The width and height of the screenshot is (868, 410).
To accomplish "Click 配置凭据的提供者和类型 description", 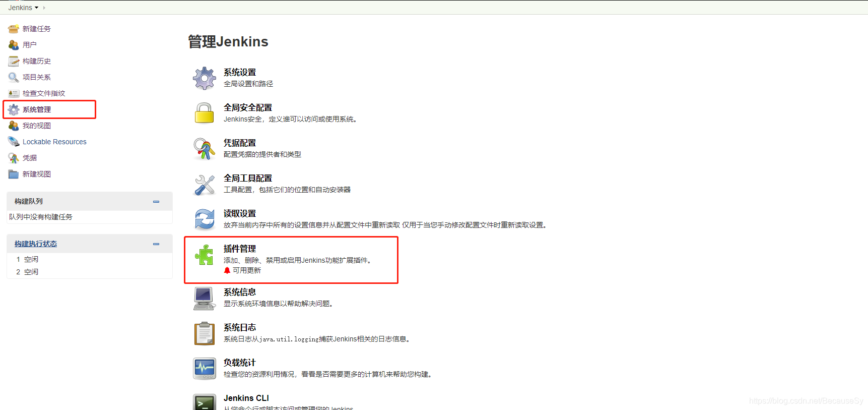I will [x=262, y=154].
